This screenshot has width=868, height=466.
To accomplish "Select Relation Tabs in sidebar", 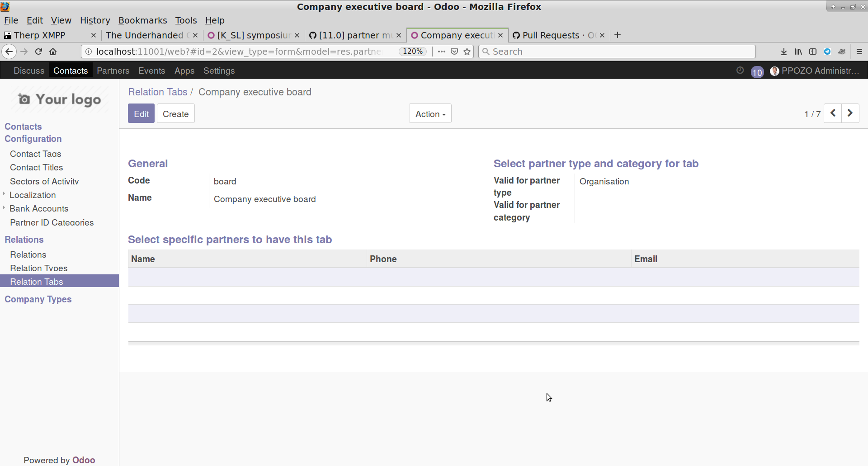I will click(x=59, y=281).
